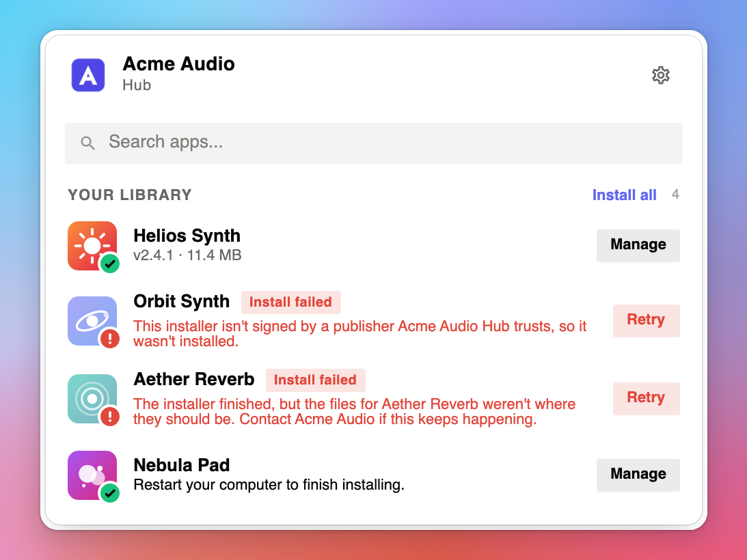Image resolution: width=747 pixels, height=560 pixels.
Task: Click the Install all link
Action: click(624, 195)
